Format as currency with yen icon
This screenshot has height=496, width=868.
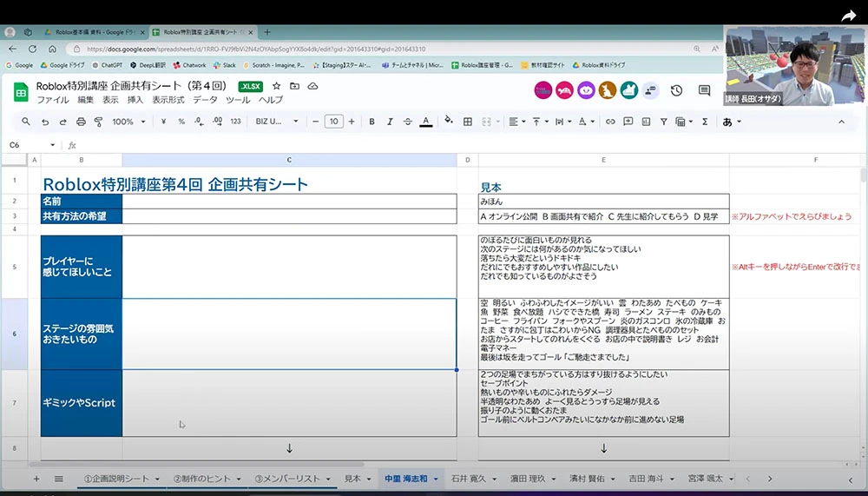pyautogui.click(x=163, y=122)
